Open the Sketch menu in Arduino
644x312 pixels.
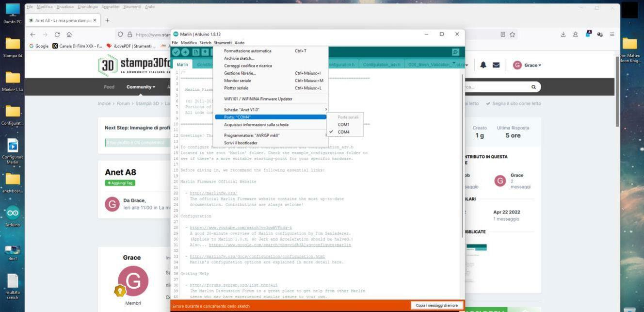(x=206, y=43)
